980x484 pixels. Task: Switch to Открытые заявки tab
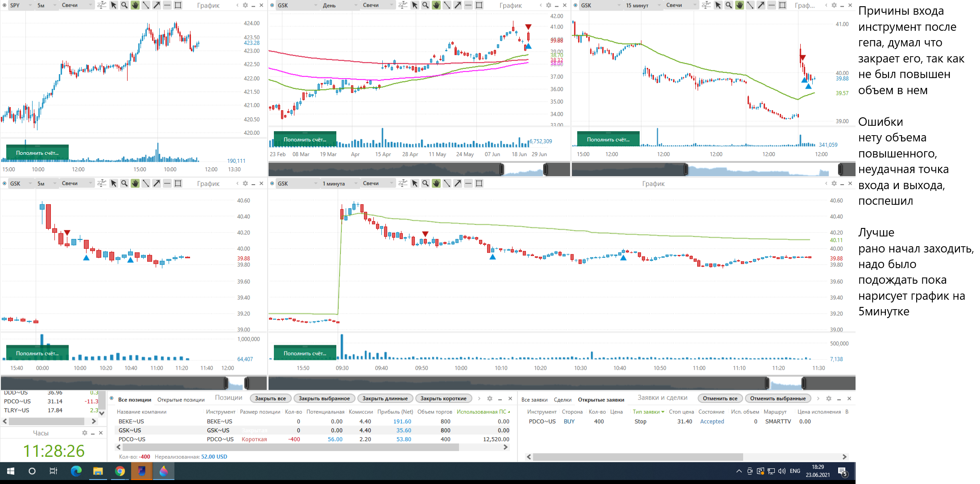tap(601, 399)
